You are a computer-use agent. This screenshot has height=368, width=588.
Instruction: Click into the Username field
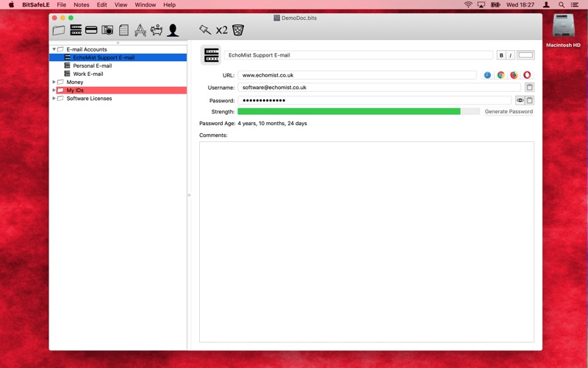point(379,88)
